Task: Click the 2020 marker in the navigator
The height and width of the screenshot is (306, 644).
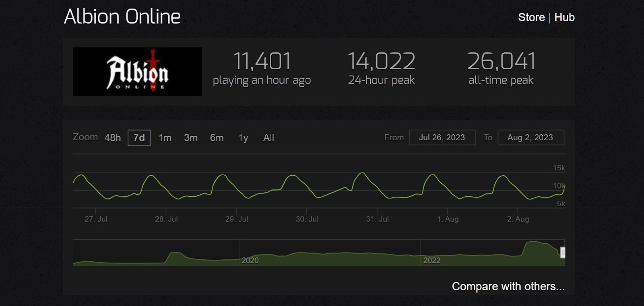Action: click(250, 261)
